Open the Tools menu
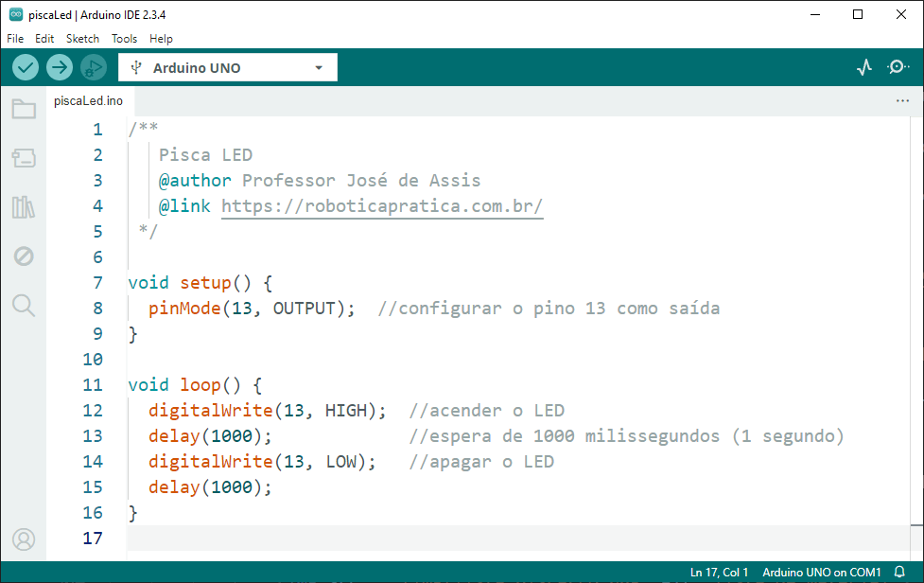The width and height of the screenshot is (924, 583). 124,38
